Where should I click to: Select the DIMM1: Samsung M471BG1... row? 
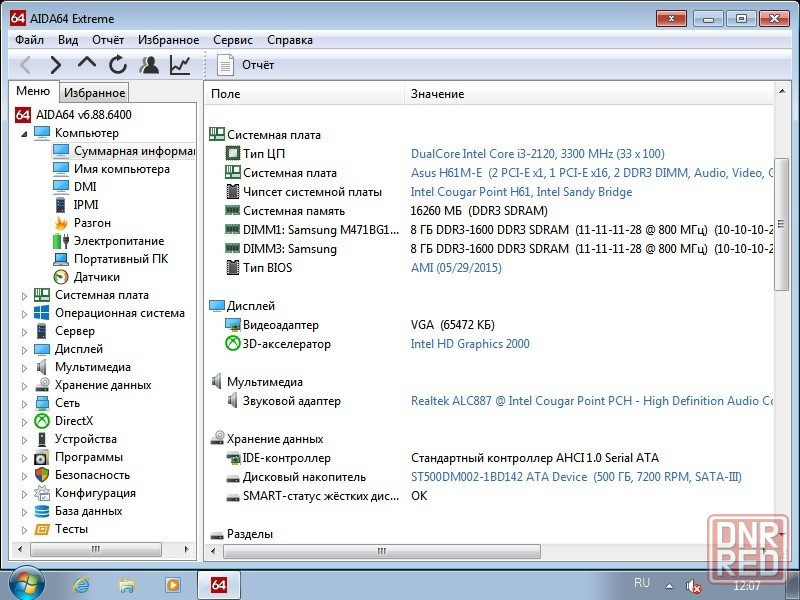coord(490,230)
